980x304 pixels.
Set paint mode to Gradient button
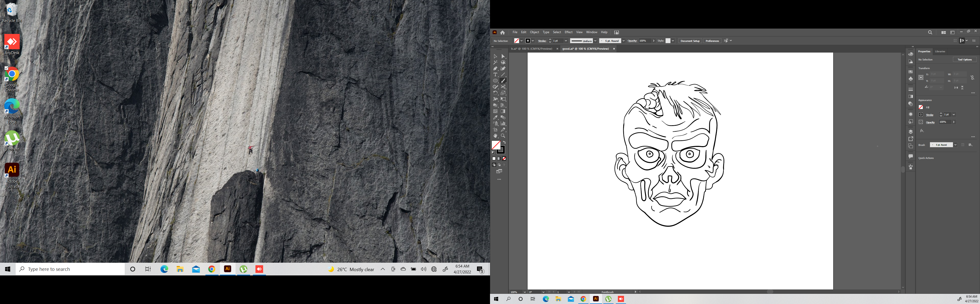(499, 158)
